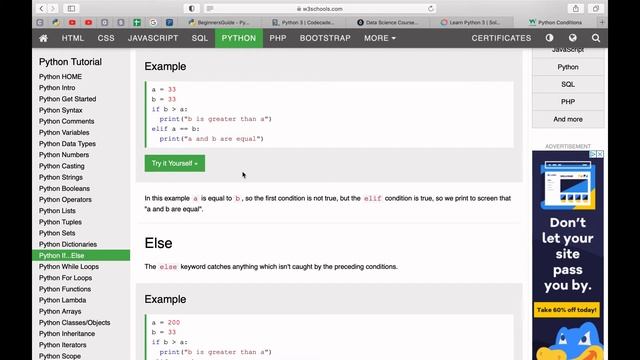640x360 pixels.
Task: Open the pinned Python logo tab
Action: 56,22
